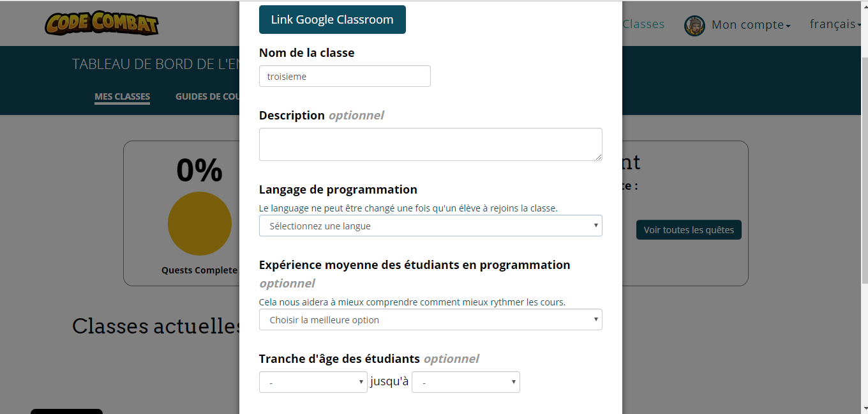Click the Quests Complete label
868x414 pixels.
click(x=199, y=270)
